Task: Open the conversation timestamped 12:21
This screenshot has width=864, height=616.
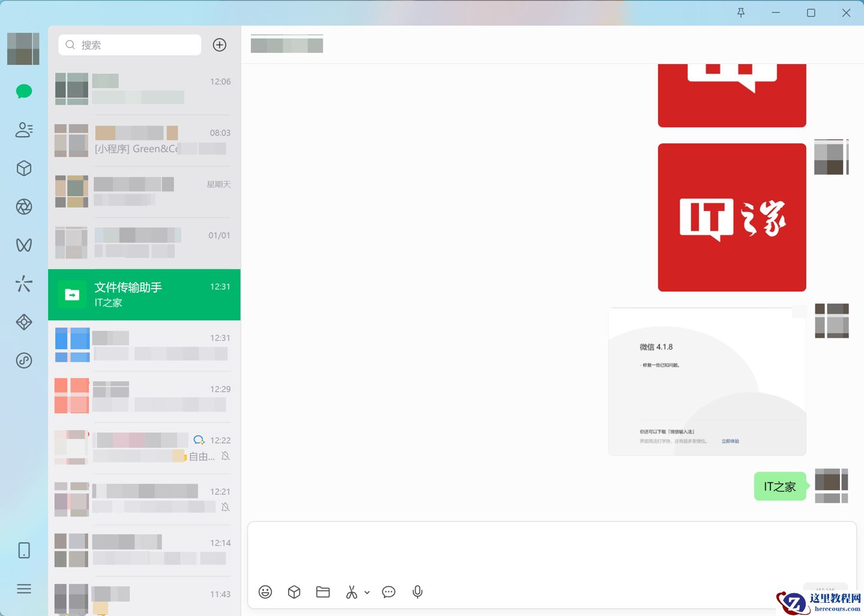Action: 145,500
